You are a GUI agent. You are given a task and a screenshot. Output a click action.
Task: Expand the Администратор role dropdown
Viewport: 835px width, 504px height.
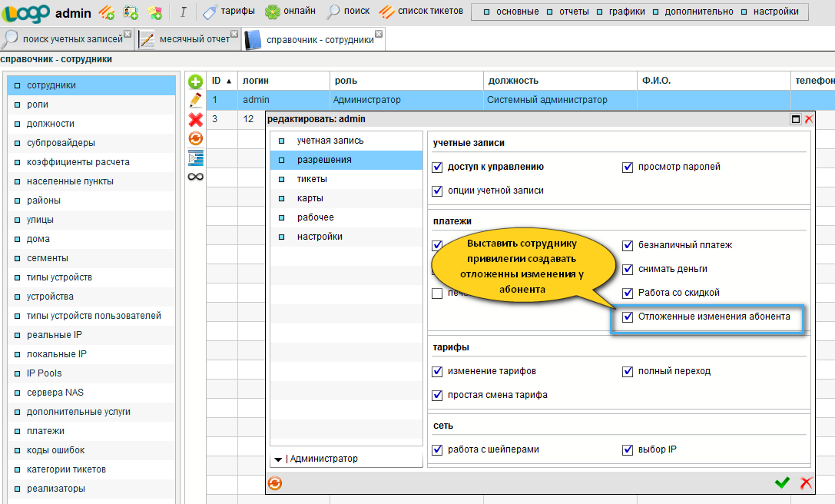pos(278,459)
